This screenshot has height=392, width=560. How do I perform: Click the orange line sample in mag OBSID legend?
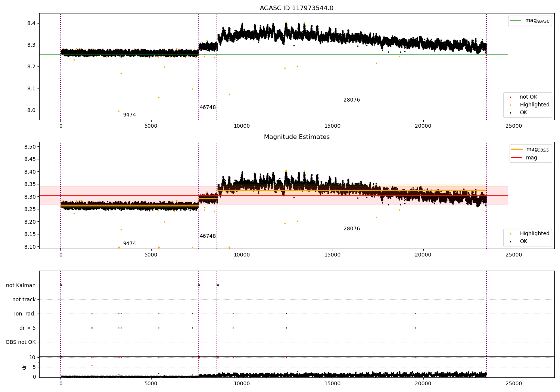(517, 149)
